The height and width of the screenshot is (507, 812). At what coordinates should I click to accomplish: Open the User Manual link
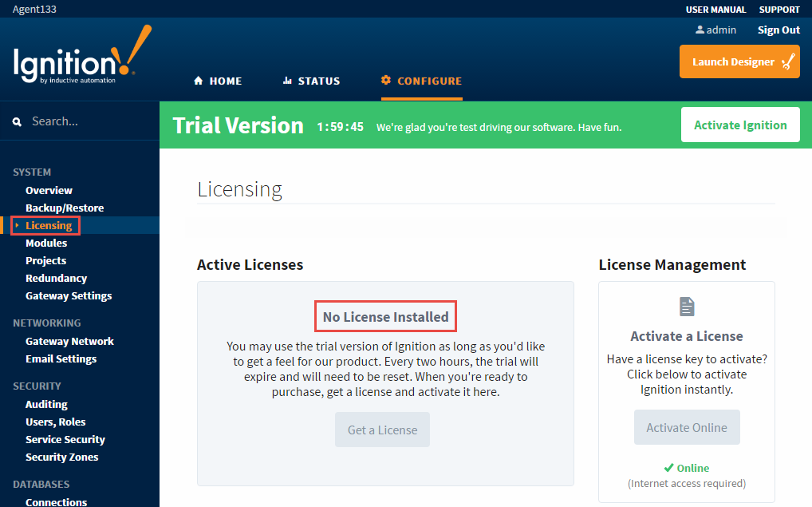click(x=715, y=10)
